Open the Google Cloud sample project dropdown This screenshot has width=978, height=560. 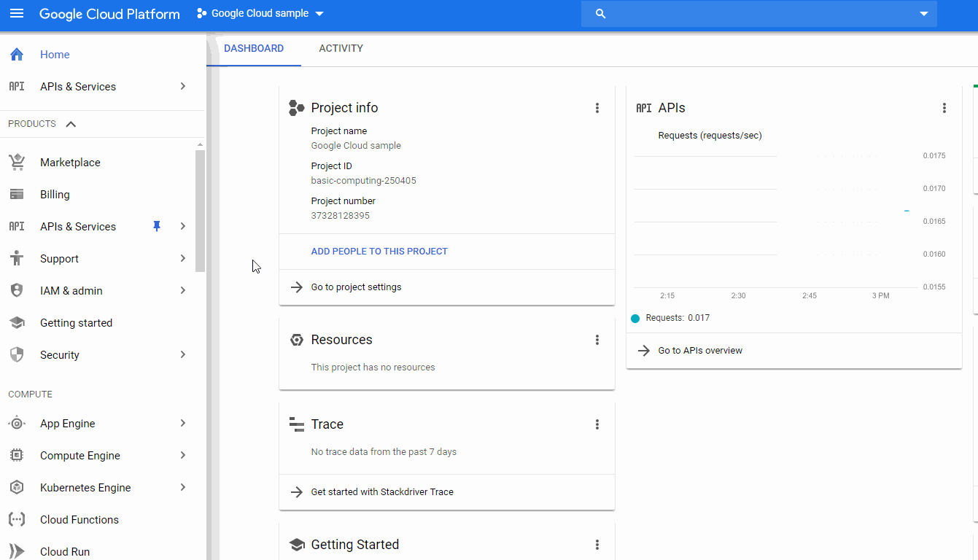pyautogui.click(x=260, y=14)
